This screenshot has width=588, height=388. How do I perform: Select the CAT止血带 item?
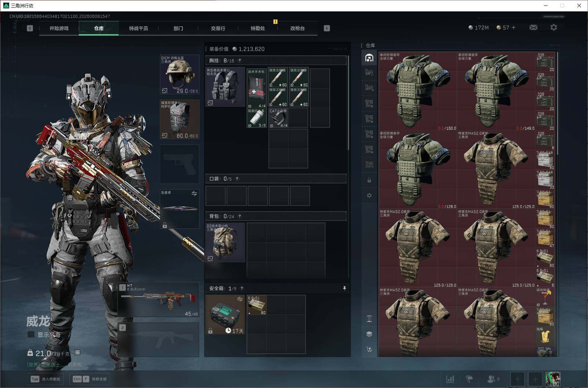tap(279, 118)
